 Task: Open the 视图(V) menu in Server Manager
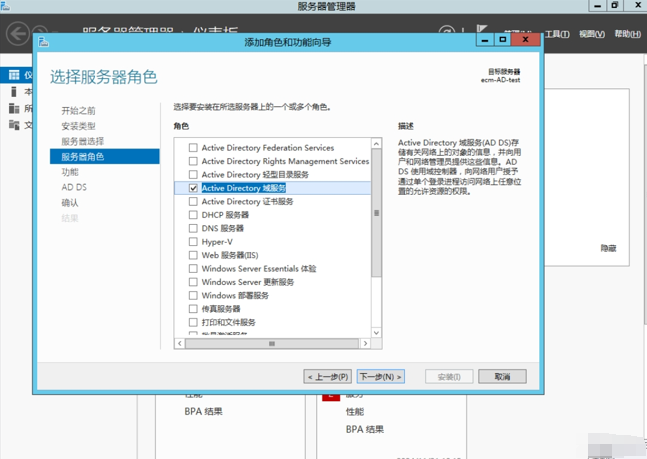(592, 34)
